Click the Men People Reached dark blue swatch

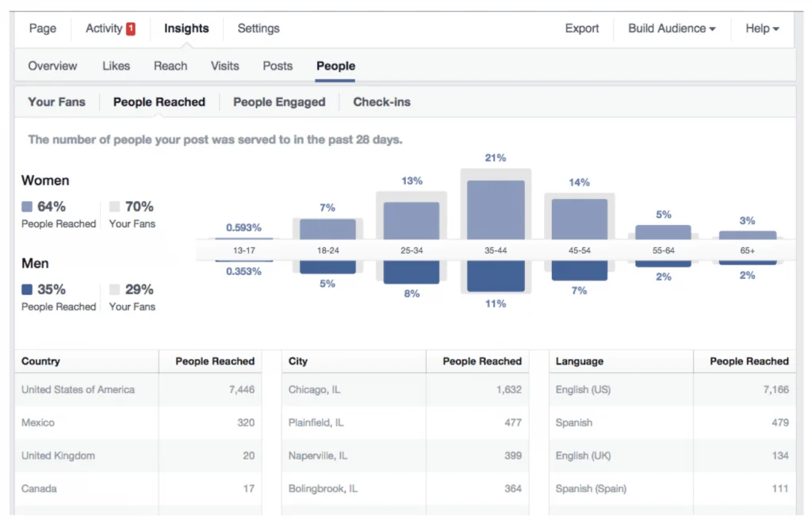(27, 290)
